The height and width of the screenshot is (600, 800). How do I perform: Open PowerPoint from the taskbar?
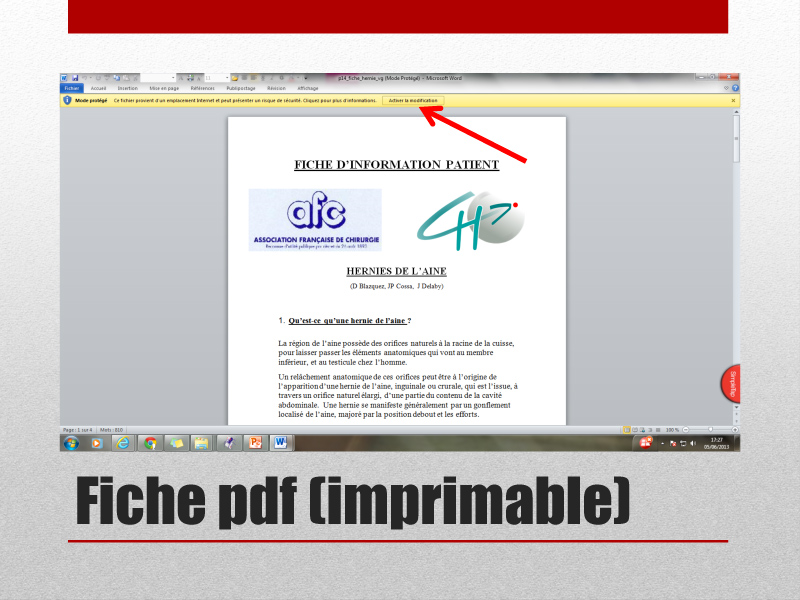click(x=255, y=443)
